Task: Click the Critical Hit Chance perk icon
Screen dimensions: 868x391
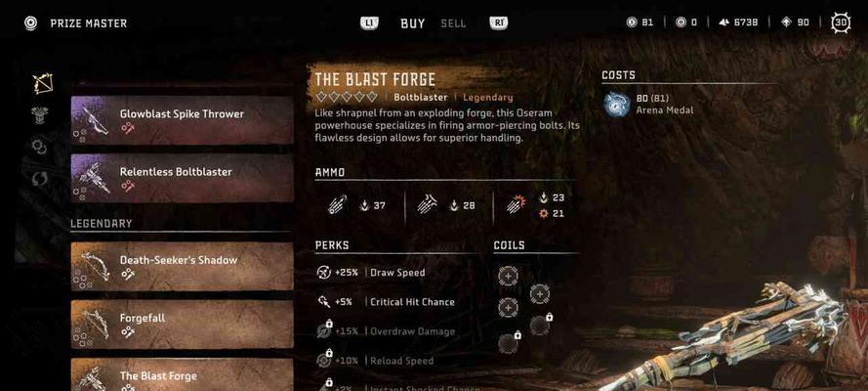Action: 323,302
